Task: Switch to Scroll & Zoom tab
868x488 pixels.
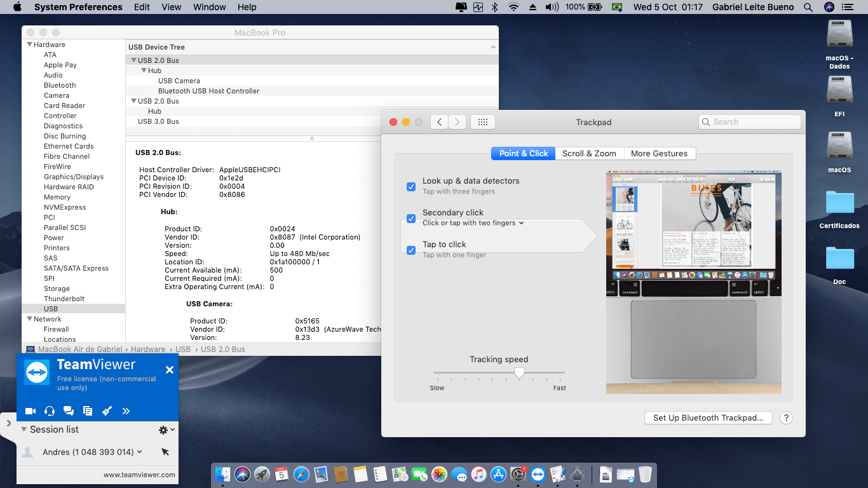Action: pos(589,153)
